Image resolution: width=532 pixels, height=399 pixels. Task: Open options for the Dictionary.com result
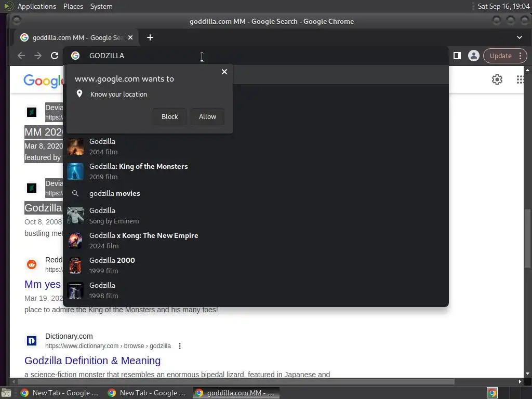(179, 346)
